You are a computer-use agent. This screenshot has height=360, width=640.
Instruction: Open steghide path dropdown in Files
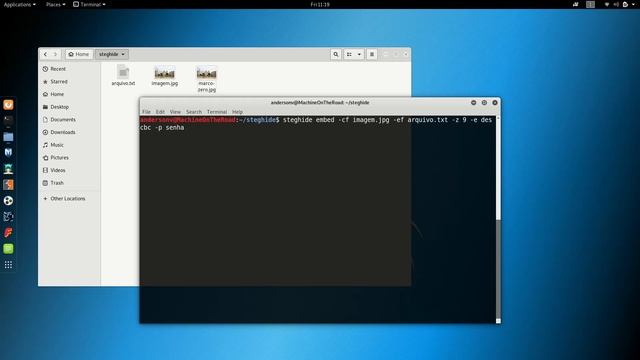[112, 54]
